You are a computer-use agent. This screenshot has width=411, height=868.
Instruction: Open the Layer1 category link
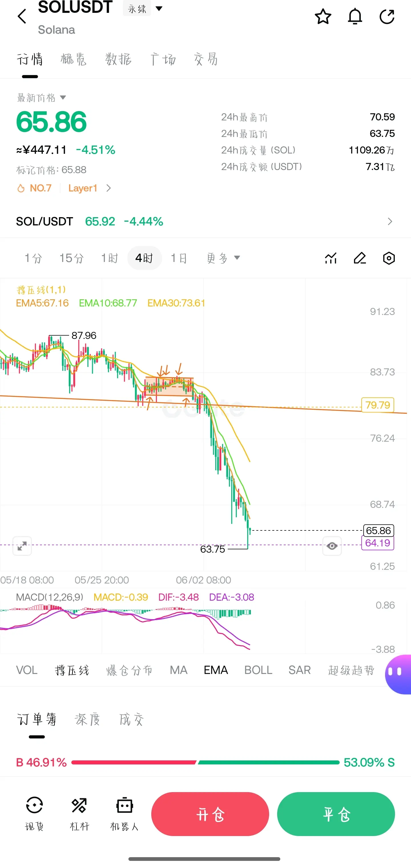(90, 188)
